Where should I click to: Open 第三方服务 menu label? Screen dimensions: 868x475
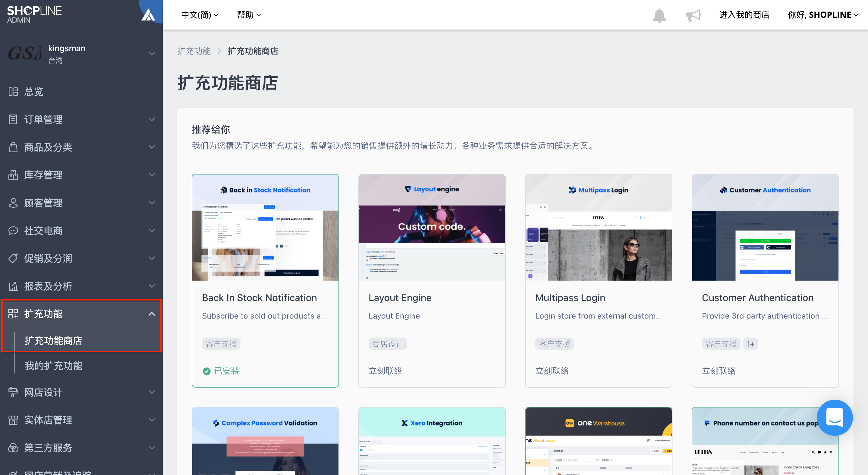coord(48,448)
